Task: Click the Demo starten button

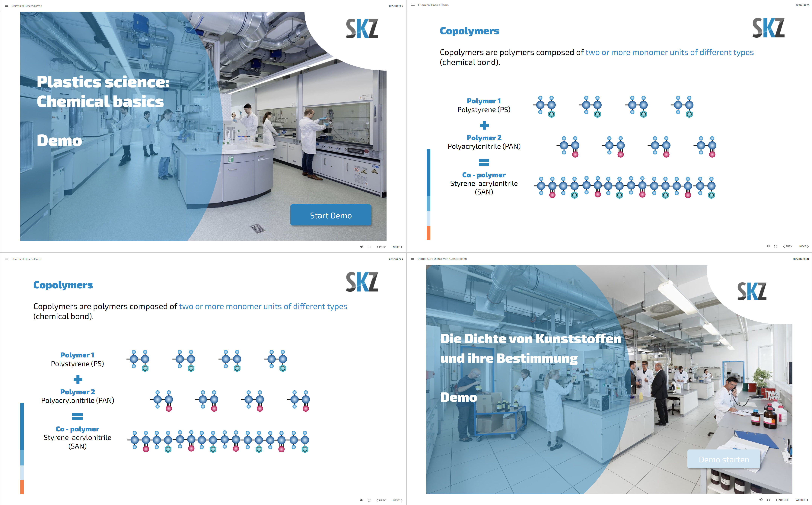Action: 724,459
